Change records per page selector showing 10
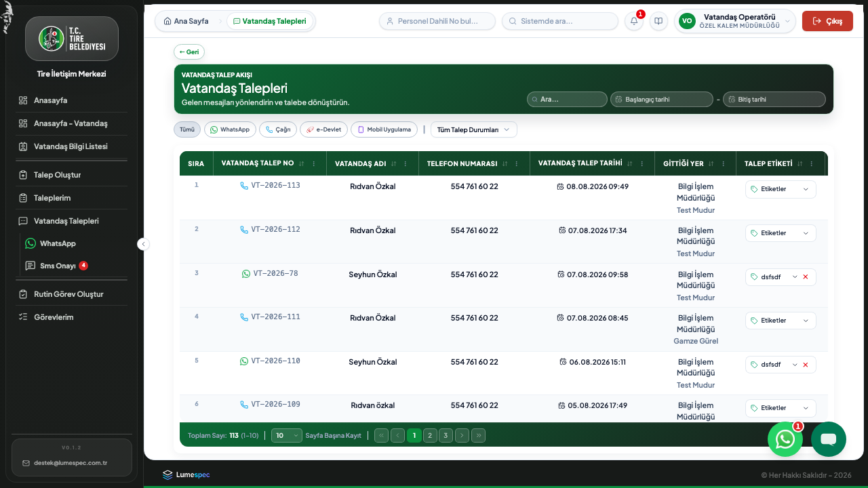Image resolution: width=868 pixels, height=488 pixels. [x=287, y=436]
